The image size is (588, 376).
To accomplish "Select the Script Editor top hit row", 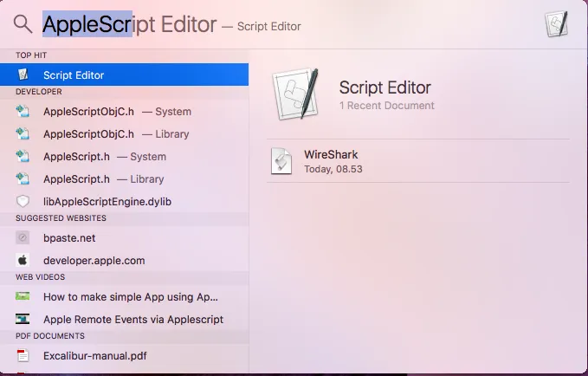I will pyautogui.click(x=124, y=75).
